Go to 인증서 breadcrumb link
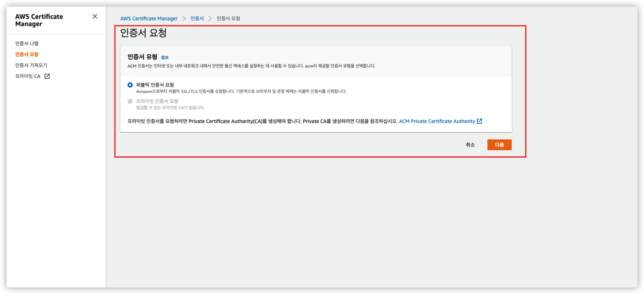The height and width of the screenshot is (294, 644). click(197, 19)
